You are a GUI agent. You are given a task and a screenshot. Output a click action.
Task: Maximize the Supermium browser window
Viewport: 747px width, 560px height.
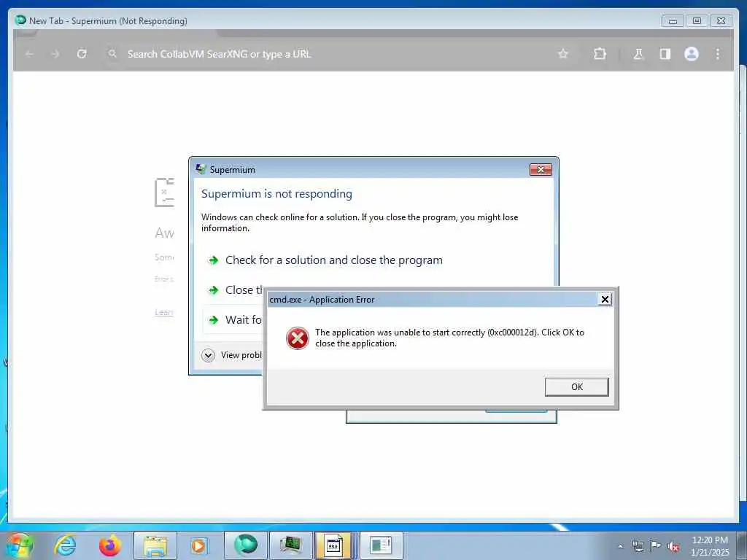(697, 21)
